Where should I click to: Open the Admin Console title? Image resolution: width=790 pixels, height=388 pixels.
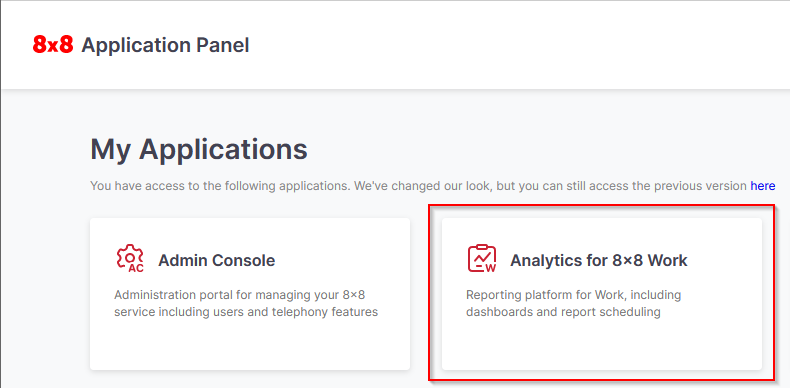[217, 261]
